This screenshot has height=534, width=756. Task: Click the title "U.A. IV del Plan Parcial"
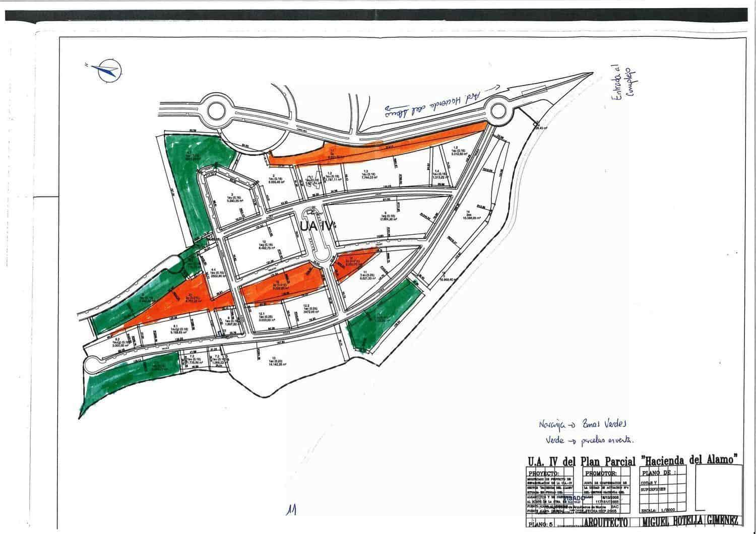pyautogui.click(x=583, y=460)
